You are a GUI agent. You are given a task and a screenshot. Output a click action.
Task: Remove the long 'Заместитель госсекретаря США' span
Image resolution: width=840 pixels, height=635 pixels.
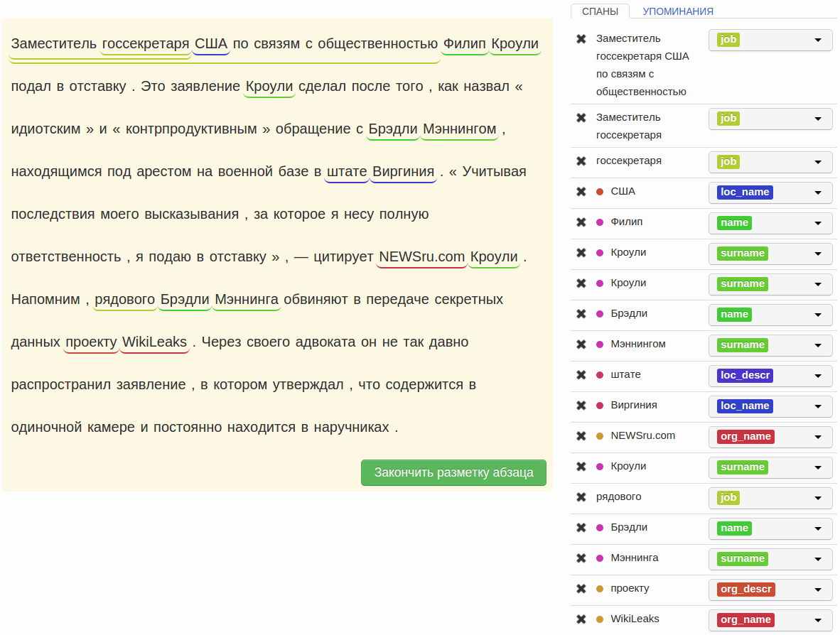tap(581, 40)
